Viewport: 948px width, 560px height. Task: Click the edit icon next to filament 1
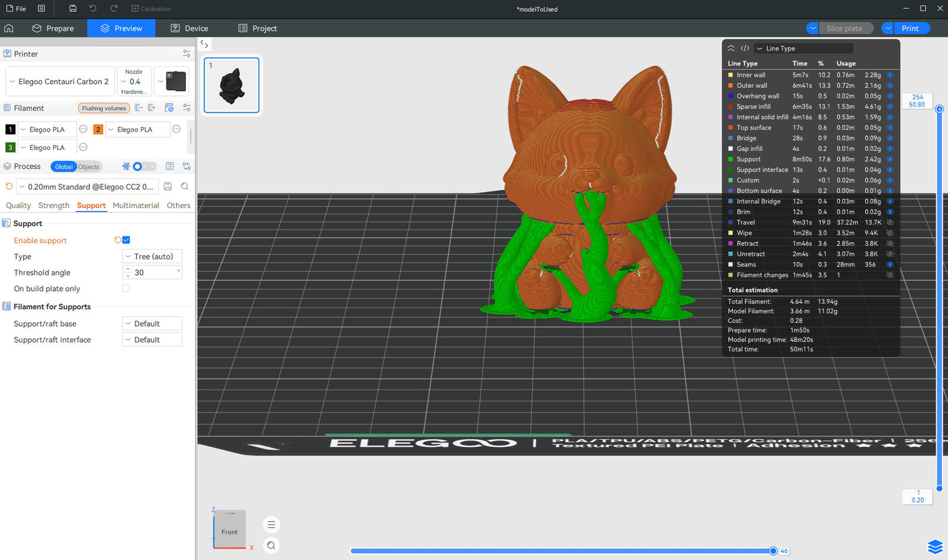point(83,129)
